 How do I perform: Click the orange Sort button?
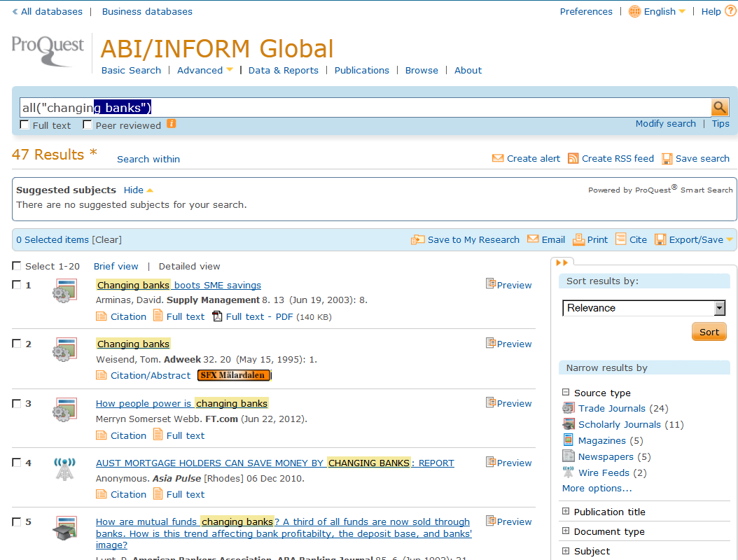coord(709,332)
